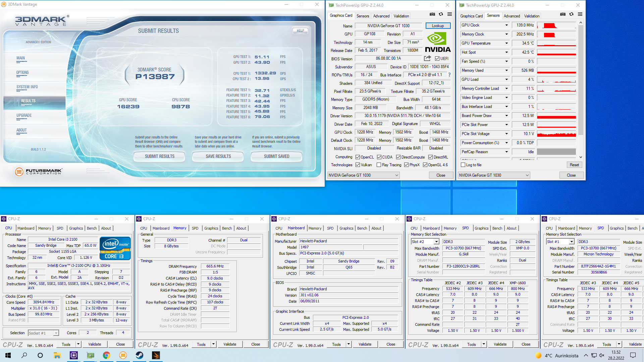Click Reset button in GPU-Z Sensors
This screenshot has width=644, height=362.
point(574,165)
